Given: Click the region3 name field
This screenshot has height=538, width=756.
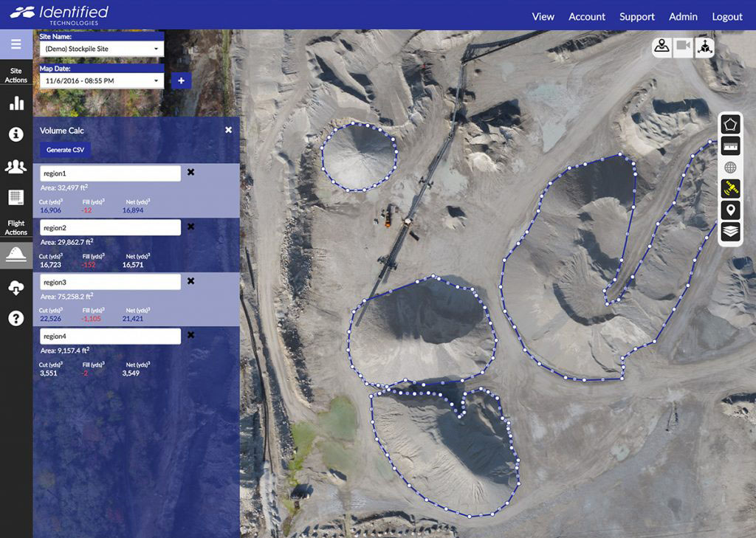Looking at the screenshot, I should coord(110,282).
